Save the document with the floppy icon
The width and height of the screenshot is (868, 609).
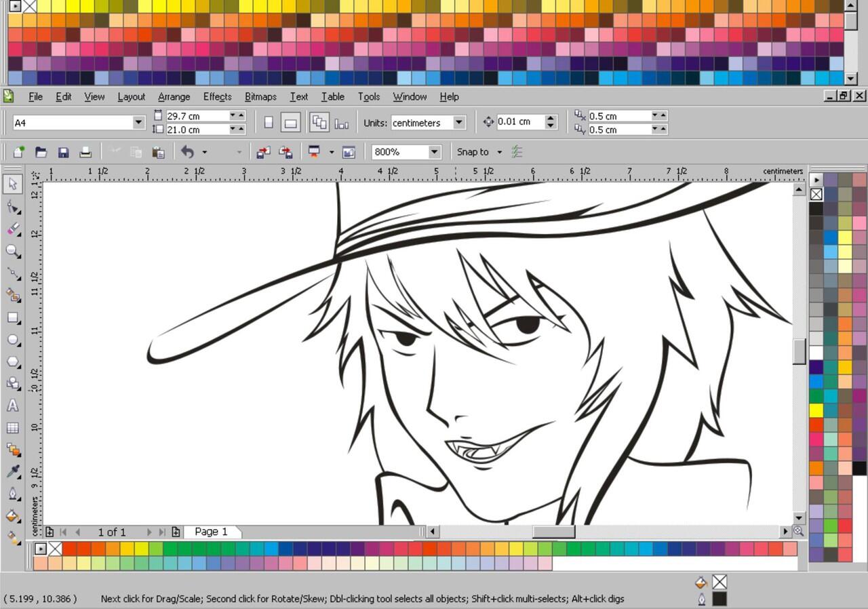63,152
